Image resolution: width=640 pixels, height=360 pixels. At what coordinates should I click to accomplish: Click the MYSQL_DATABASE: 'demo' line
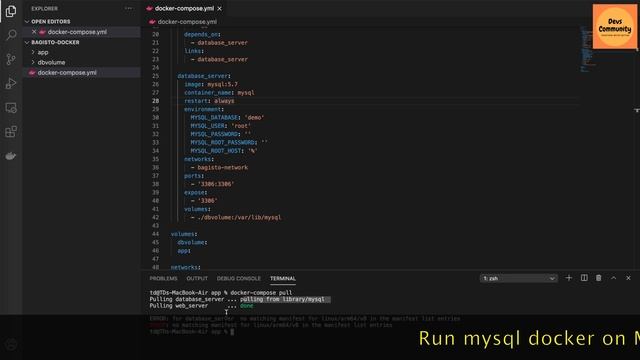click(227, 118)
